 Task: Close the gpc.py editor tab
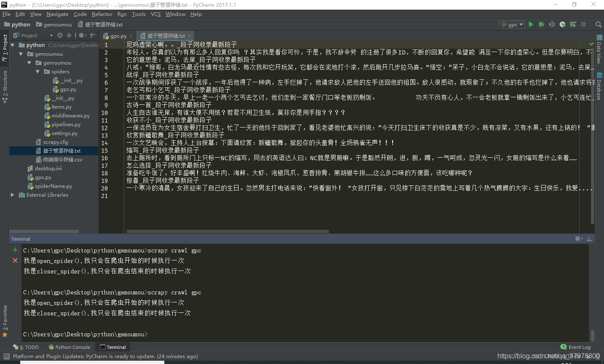click(x=131, y=36)
